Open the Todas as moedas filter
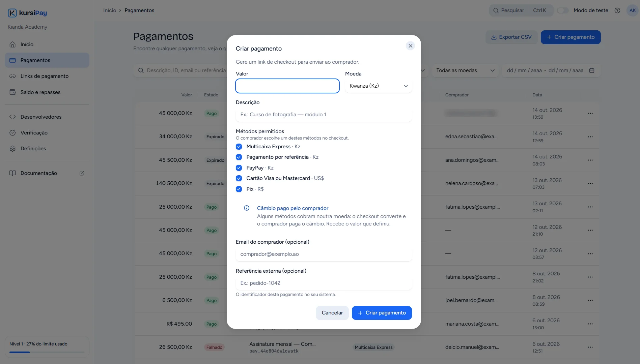The width and height of the screenshot is (640, 364). [x=465, y=70]
